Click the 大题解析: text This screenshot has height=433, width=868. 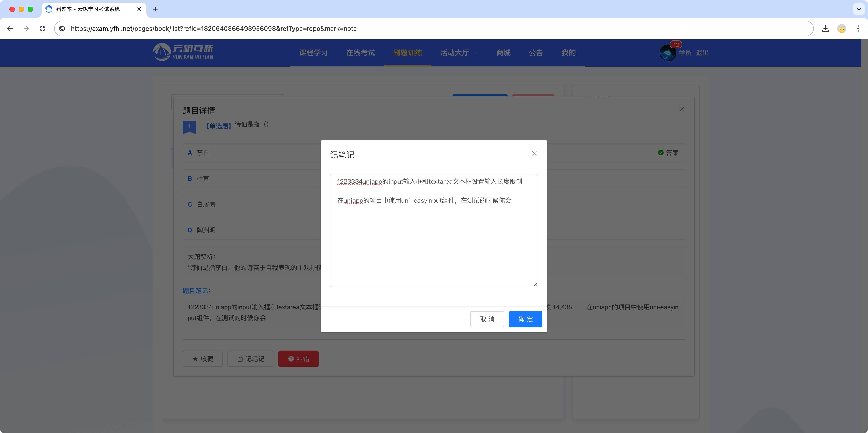click(x=201, y=257)
